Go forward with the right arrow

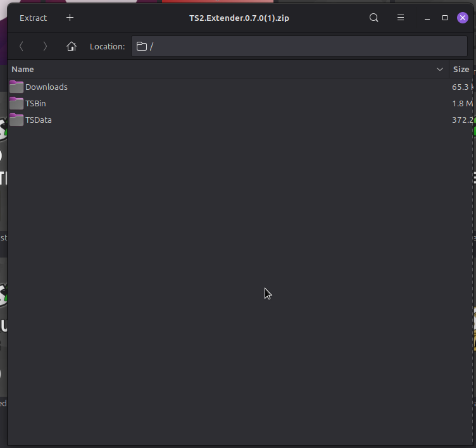tap(45, 46)
